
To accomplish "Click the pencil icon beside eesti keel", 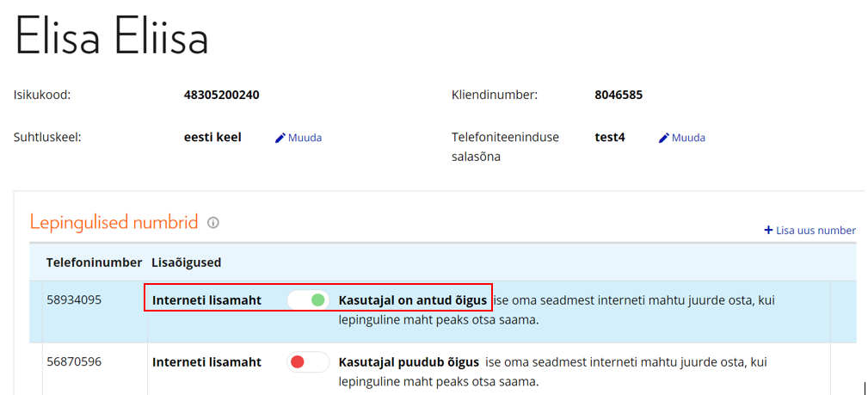I will point(280,138).
